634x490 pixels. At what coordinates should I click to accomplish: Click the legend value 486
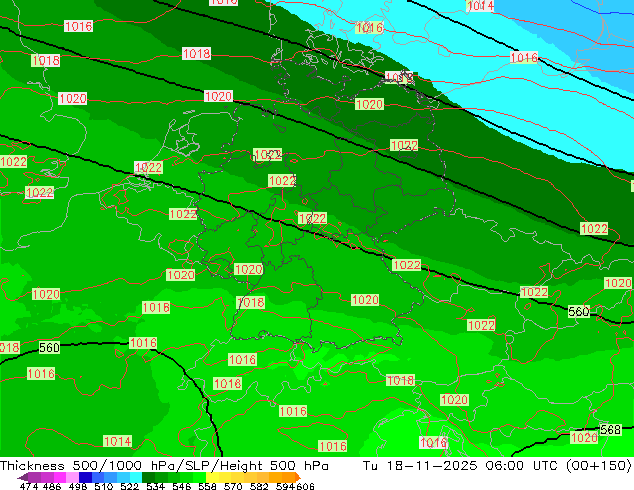[x=52, y=486]
